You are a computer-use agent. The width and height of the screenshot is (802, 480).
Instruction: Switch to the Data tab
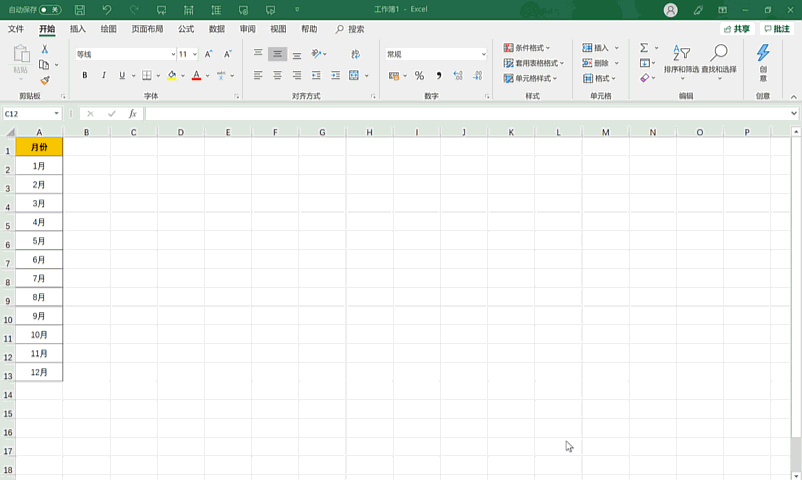[x=217, y=29]
